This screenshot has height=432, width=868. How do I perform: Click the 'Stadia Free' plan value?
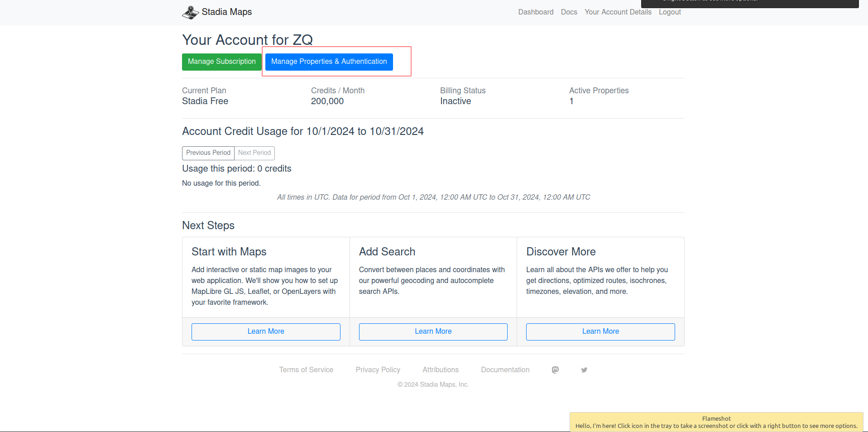pos(205,101)
